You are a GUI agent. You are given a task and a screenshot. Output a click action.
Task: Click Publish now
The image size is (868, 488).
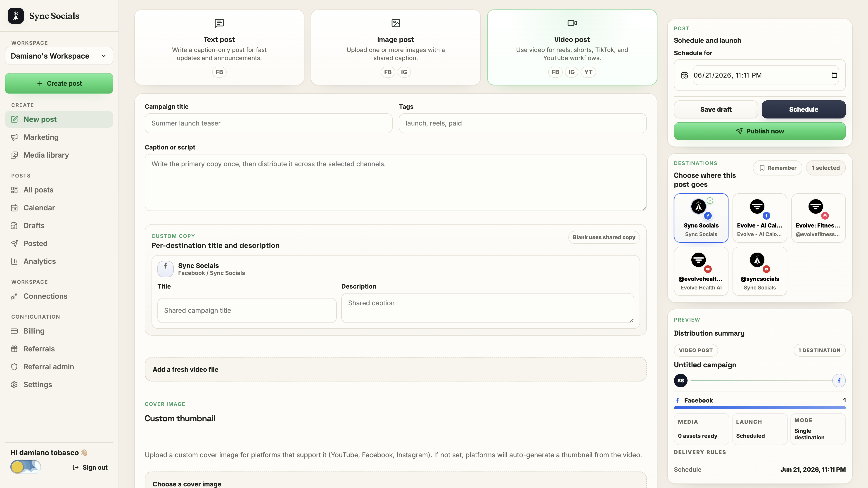pyautogui.click(x=759, y=131)
